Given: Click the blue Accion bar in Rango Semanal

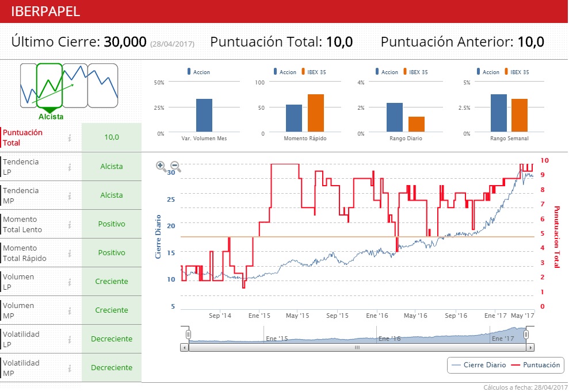Looking at the screenshot, I should 499,113.
